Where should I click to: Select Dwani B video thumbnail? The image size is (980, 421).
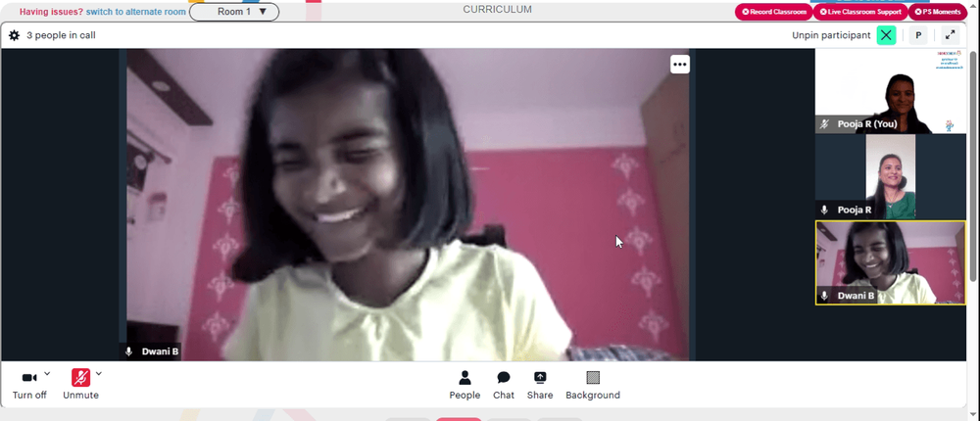tap(890, 262)
